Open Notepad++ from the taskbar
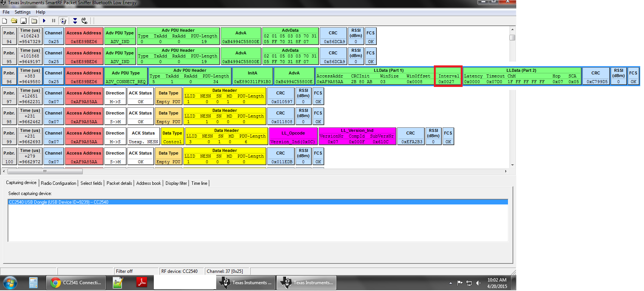 [x=118, y=283]
